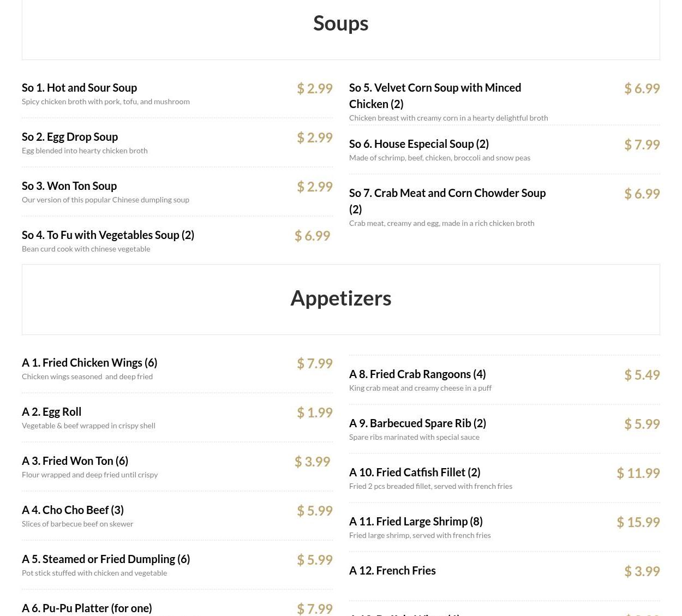Screen dimensions: 682x616
Task: Click Velvet Corn Soup with Minced Chicken
Action: point(435,95)
